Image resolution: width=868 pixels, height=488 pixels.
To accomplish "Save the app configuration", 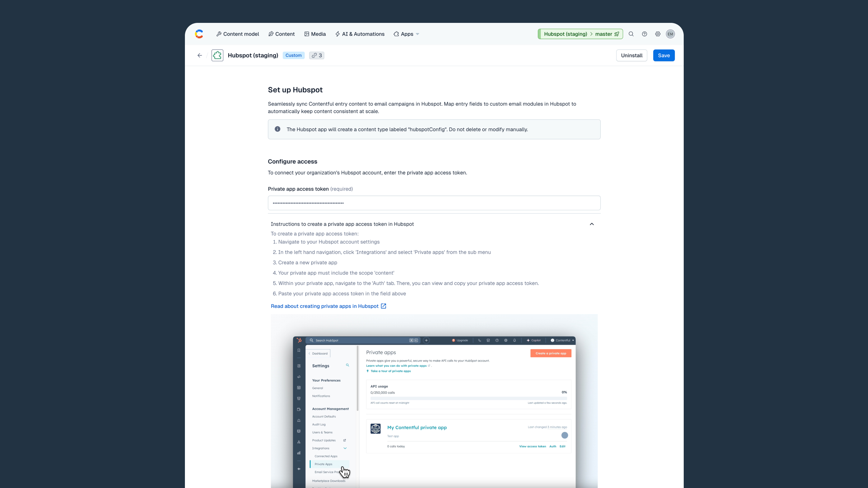I will pos(664,55).
